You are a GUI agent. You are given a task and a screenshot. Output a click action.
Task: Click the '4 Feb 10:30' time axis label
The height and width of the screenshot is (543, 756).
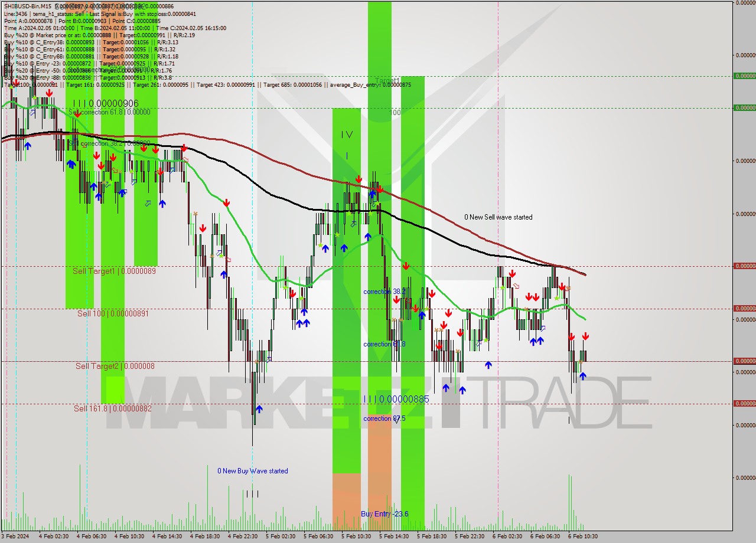[x=129, y=537]
